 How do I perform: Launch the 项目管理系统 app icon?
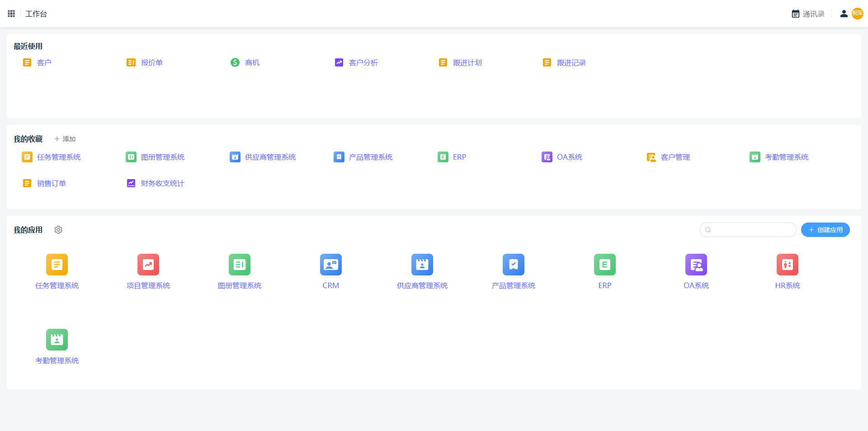tap(148, 265)
